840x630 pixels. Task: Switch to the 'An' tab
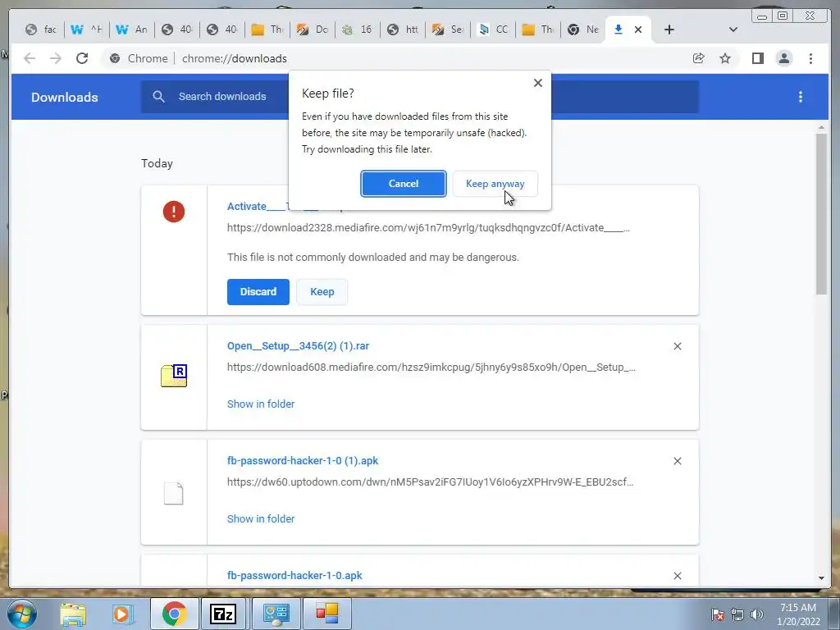[x=132, y=30]
